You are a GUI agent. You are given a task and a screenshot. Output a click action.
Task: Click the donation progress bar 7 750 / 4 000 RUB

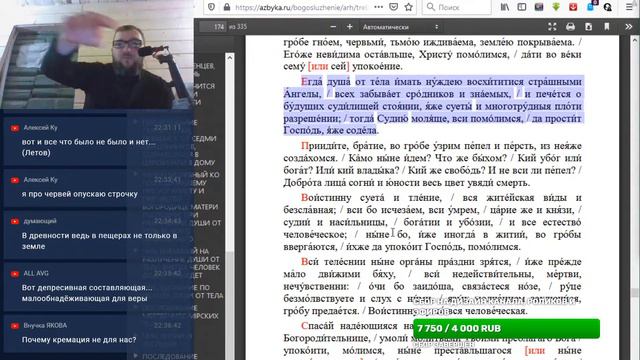pyautogui.click(x=507, y=329)
